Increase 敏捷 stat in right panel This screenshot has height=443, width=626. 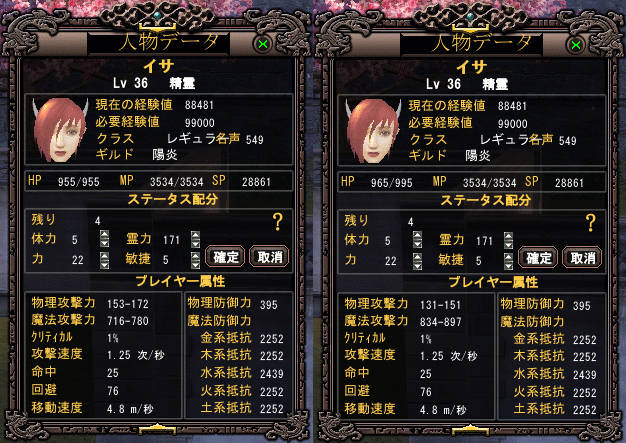click(508, 257)
